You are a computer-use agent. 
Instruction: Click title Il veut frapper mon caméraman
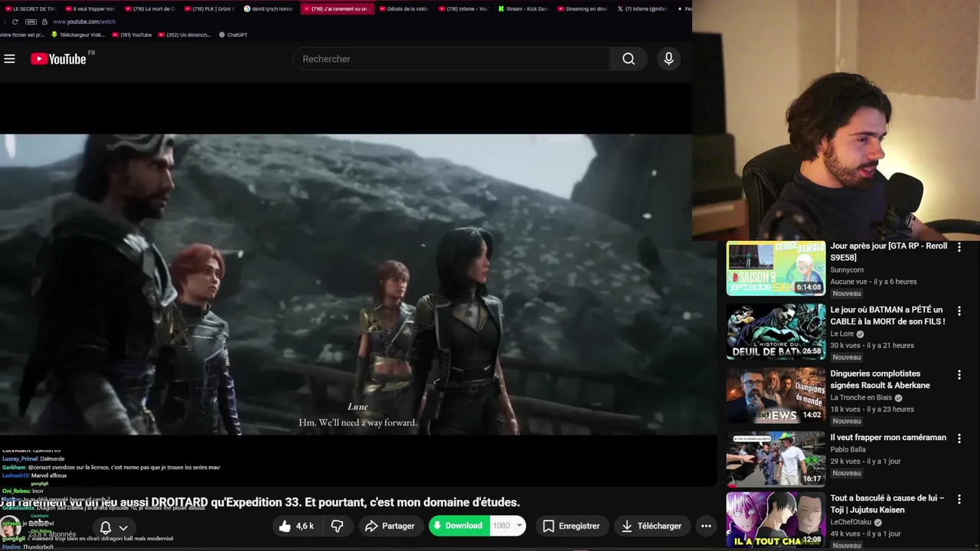coord(888,438)
